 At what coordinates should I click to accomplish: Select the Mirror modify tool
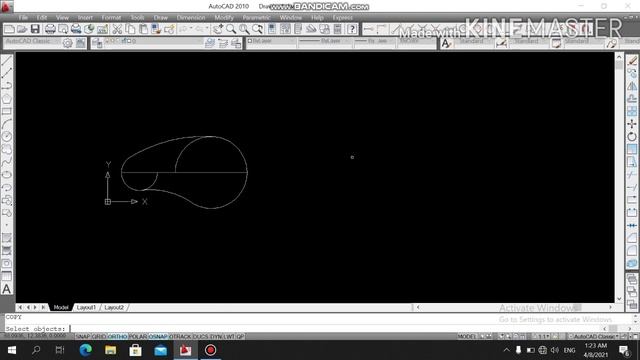coord(632,86)
